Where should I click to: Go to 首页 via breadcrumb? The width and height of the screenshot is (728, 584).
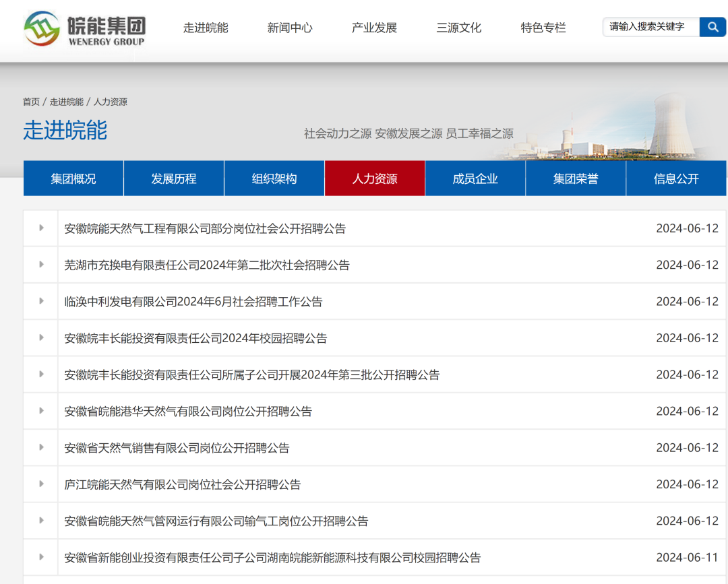[31, 102]
